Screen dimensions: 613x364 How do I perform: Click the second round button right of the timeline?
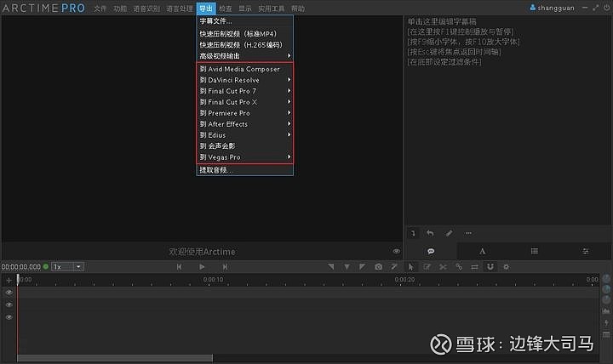click(x=606, y=289)
